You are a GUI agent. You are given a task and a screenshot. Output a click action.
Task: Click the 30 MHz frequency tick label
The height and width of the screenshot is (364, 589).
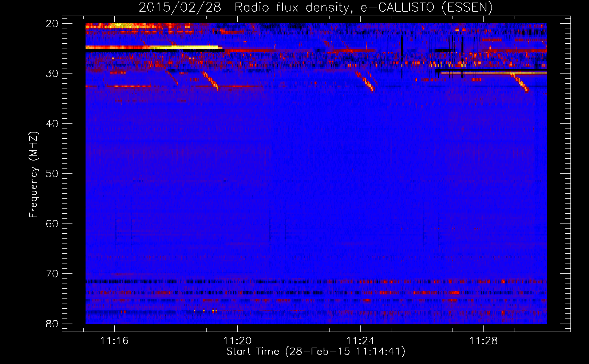52,74
